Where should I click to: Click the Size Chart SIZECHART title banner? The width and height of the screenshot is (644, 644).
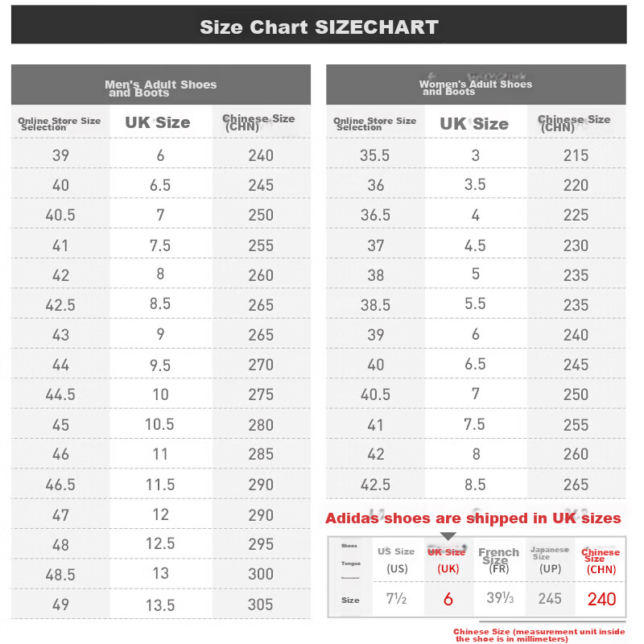click(x=319, y=25)
